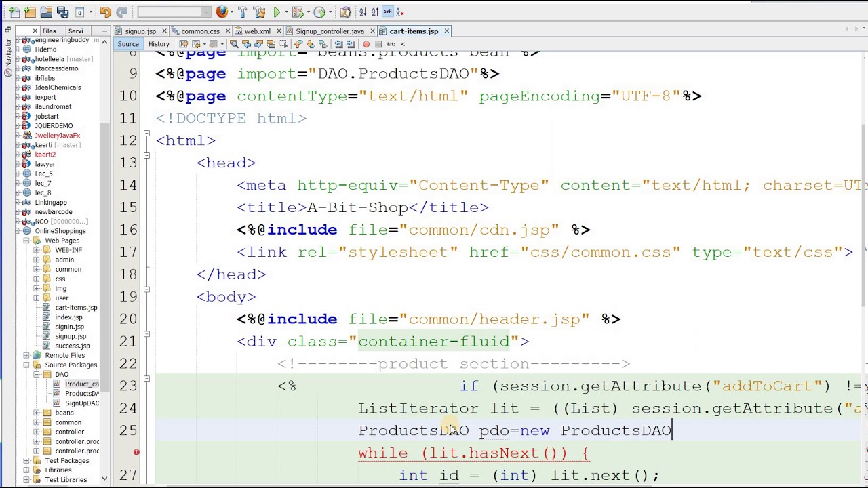868x488 pixels.
Task: Click the Build Project hammer icon
Action: [x=243, y=12]
